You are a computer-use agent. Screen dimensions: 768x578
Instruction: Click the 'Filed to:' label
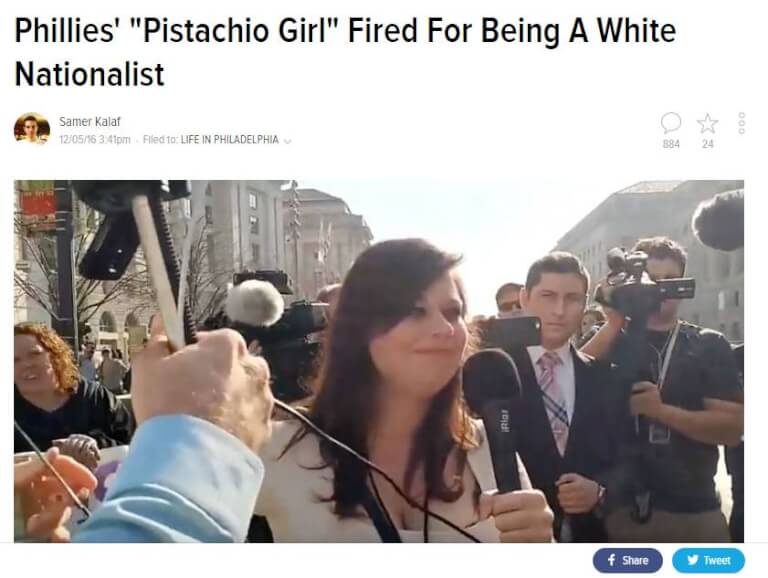point(160,140)
